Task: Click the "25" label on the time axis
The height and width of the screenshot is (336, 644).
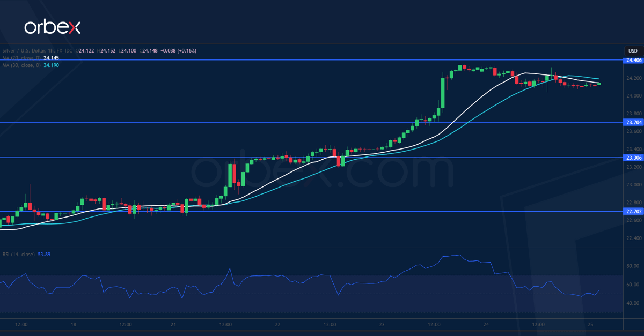Action: click(589, 325)
